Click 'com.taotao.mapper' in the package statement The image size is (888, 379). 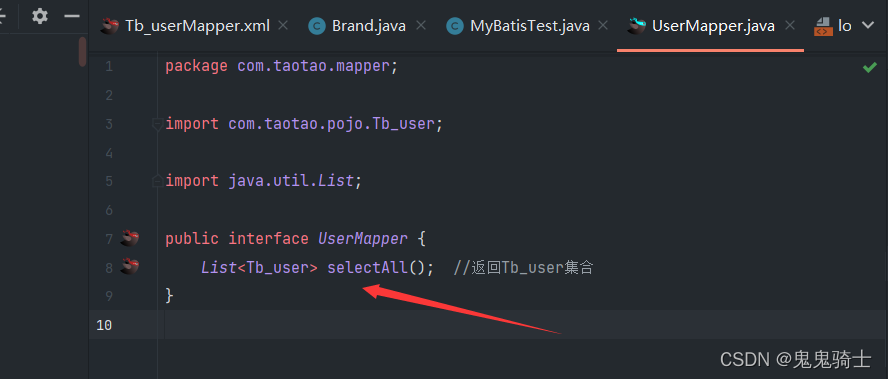(x=313, y=66)
